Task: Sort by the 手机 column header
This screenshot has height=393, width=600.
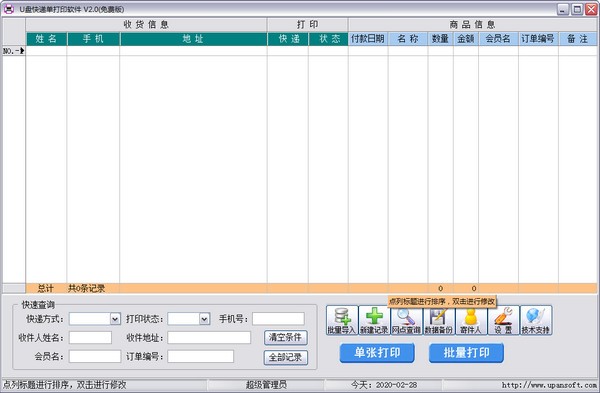Action: 93,39
